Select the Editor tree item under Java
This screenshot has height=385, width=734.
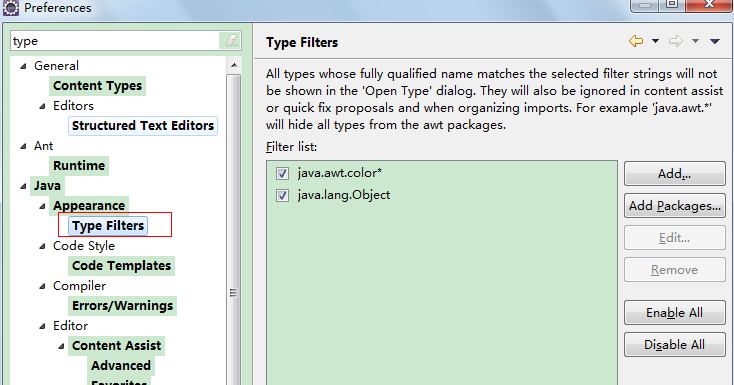tap(70, 326)
